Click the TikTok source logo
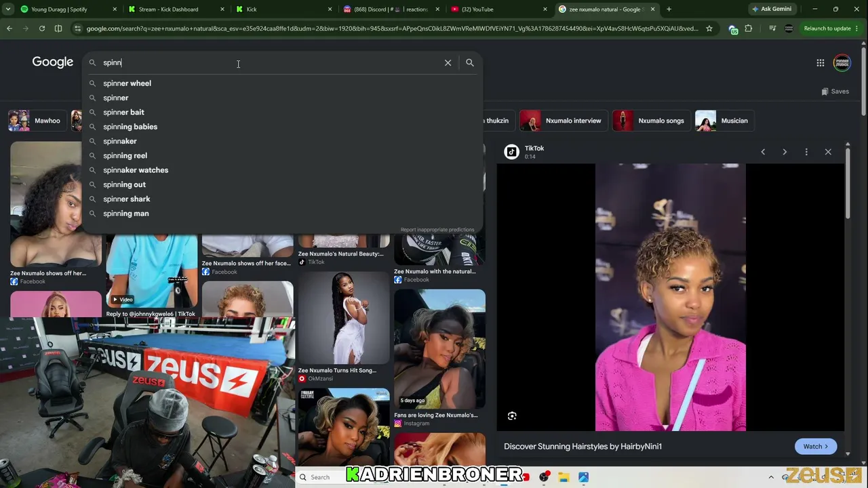Viewport: 868px width, 488px height. (x=512, y=152)
